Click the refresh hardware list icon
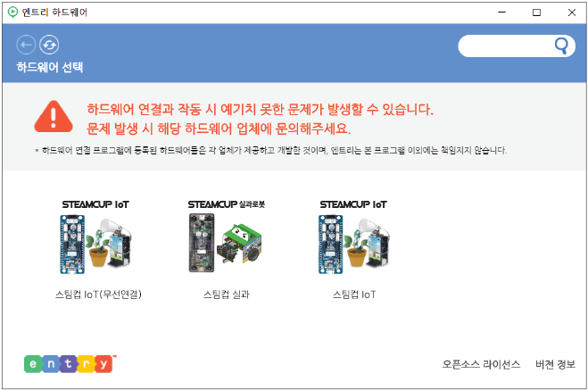 click(x=49, y=45)
